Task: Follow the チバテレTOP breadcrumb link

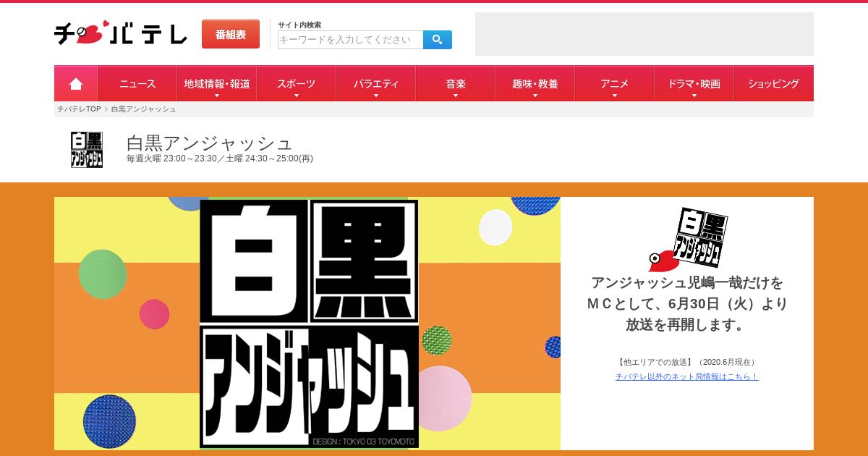Action: click(x=79, y=109)
